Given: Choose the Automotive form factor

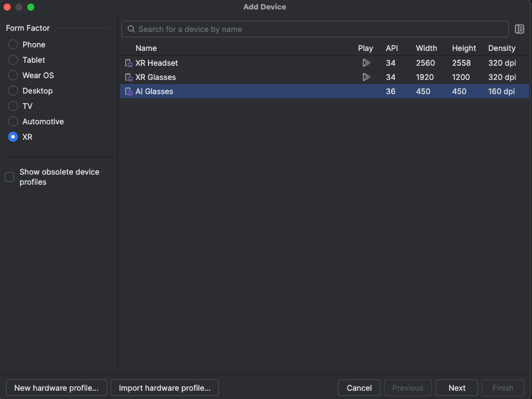Looking at the screenshot, I should click(12, 121).
